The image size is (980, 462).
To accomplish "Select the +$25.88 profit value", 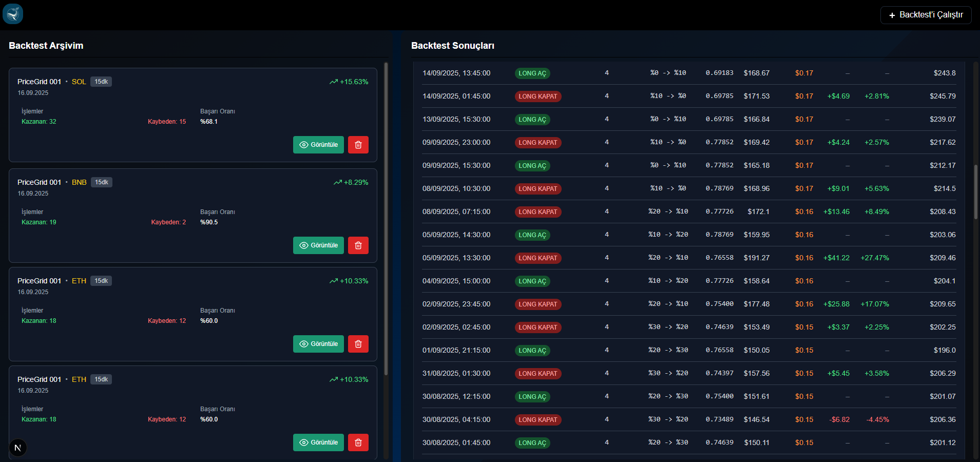I will click(x=836, y=304).
